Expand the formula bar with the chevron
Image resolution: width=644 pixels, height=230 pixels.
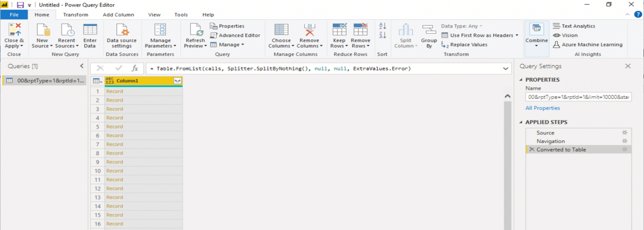pos(506,69)
